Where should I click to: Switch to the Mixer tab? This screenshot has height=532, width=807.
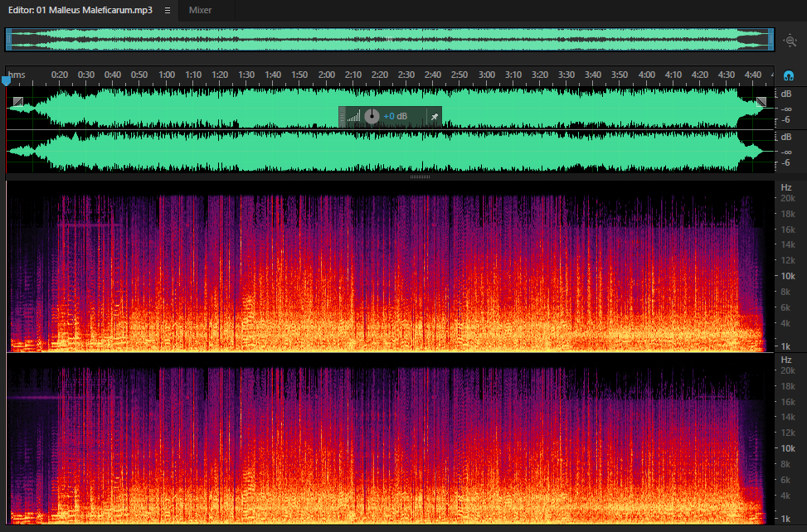[200, 10]
